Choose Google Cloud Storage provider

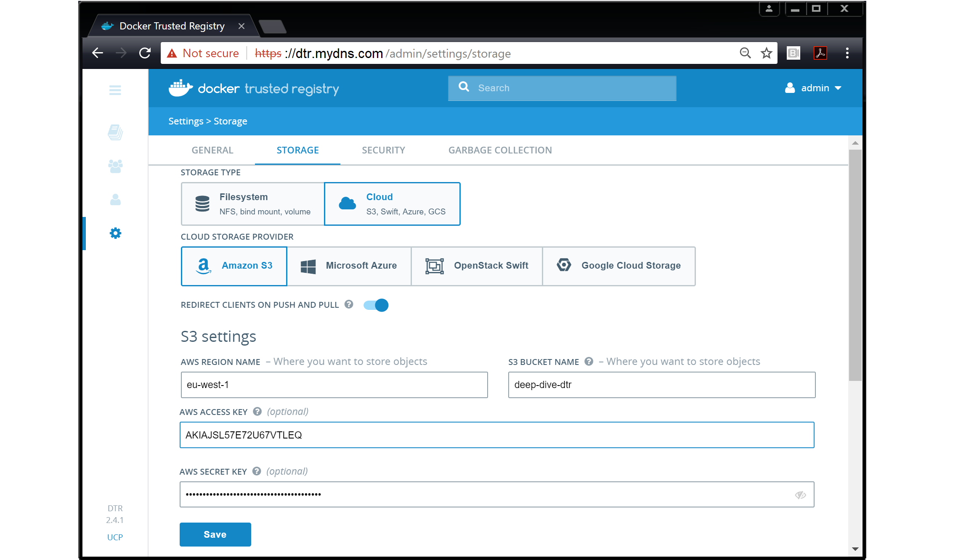pyautogui.click(x=619, y=266)
